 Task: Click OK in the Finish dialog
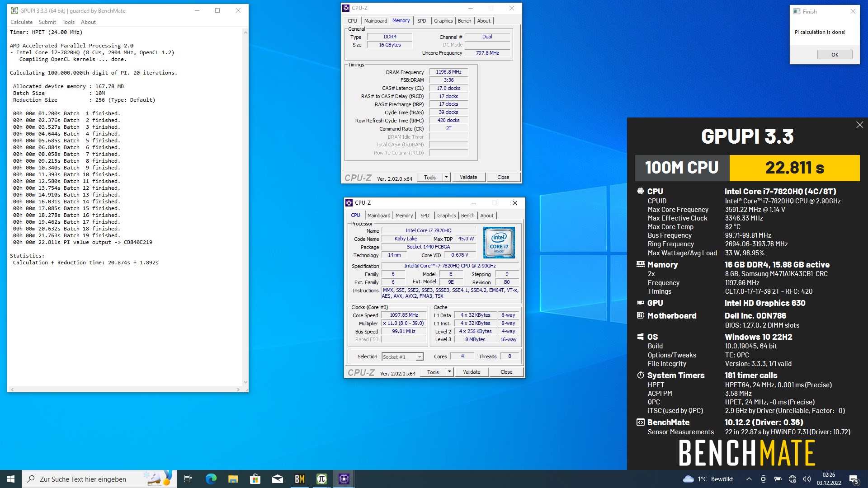click(x=835, y=55)
